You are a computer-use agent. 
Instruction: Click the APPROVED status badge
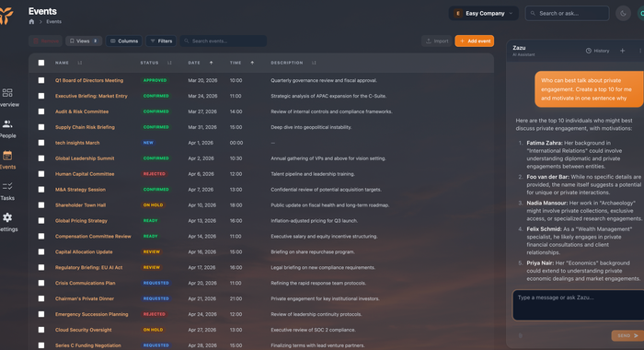point(155,81)
